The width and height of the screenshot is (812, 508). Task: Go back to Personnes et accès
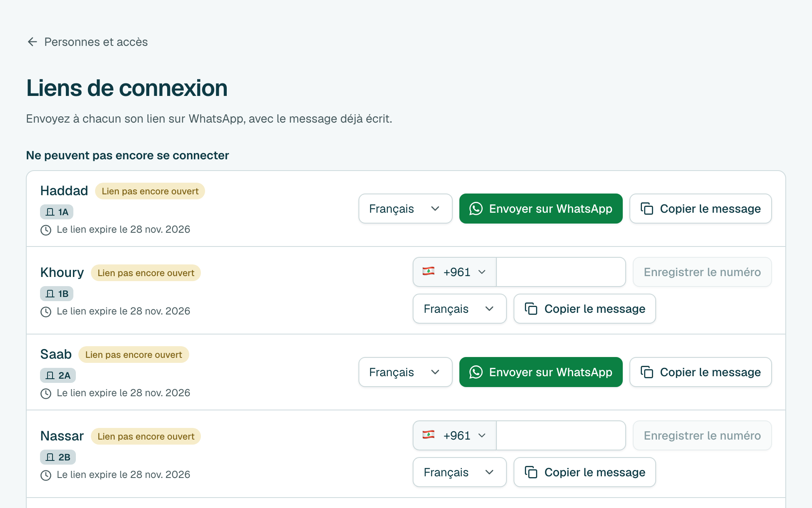(x=88, y=42)
